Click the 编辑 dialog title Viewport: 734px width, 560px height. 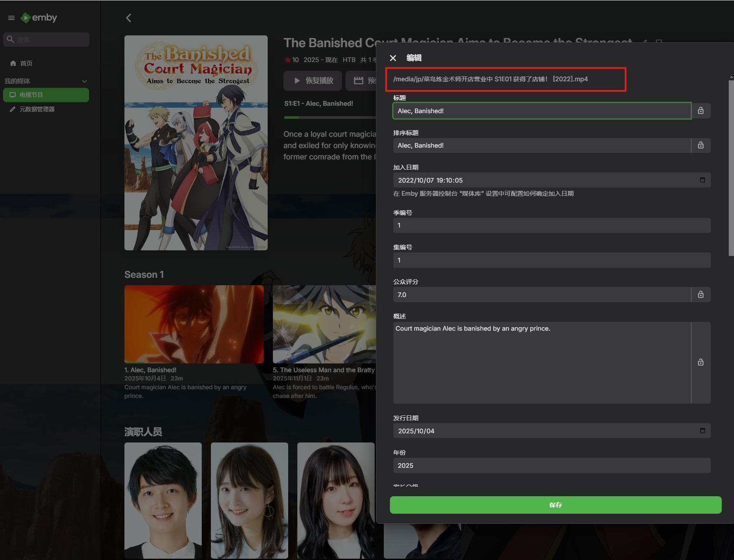click(414, 58)
